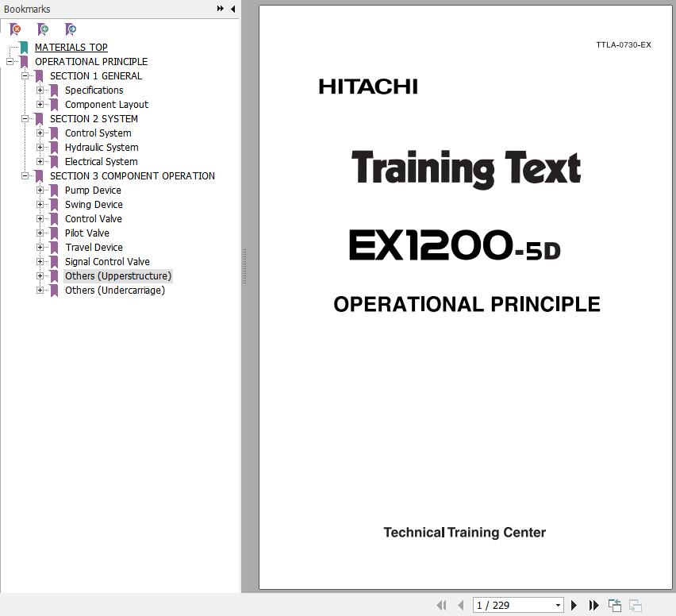Expand the Hydraulic System bookmark
Image resolution: width=676 pixels, height=616 pixels.
(40, 147)
